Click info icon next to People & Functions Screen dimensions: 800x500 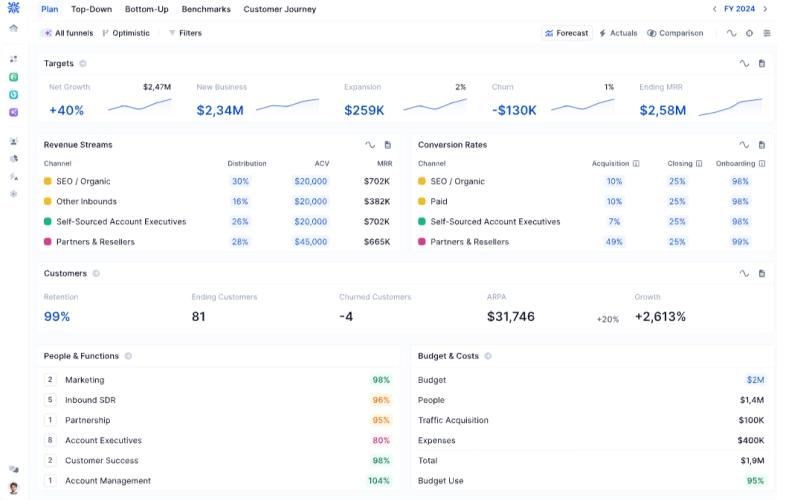(128, 356)
